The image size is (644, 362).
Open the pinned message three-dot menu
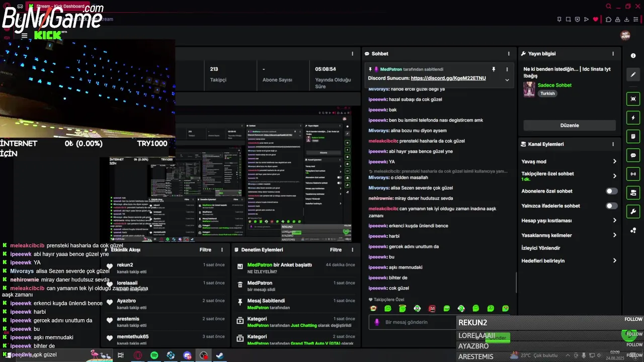pyautogui.click(x=507, y=69)
